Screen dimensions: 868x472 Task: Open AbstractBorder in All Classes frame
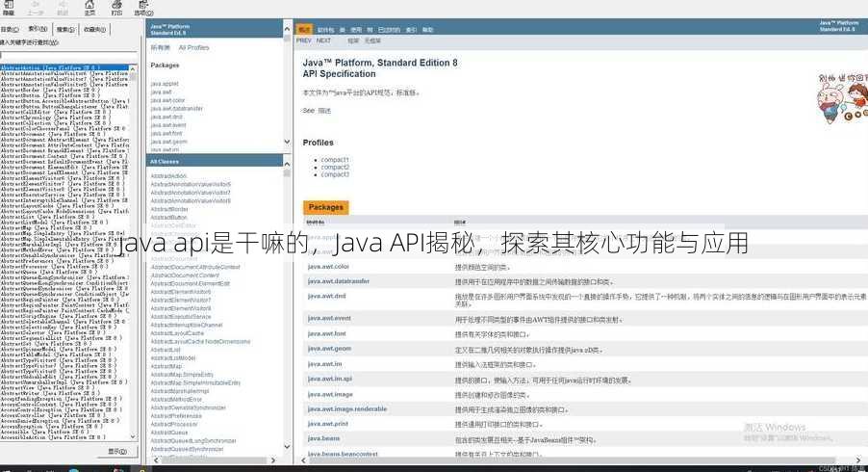coord(169,209)
